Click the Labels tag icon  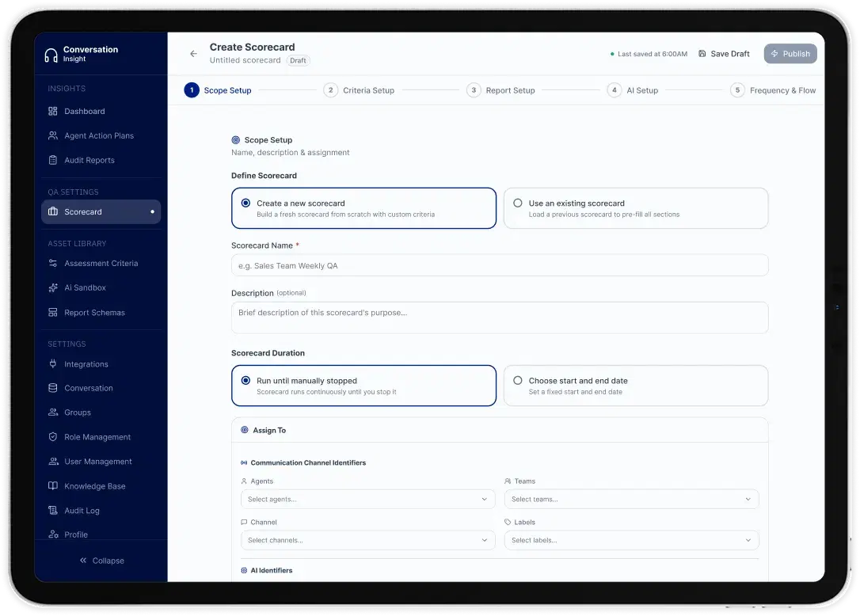(508, 523)
